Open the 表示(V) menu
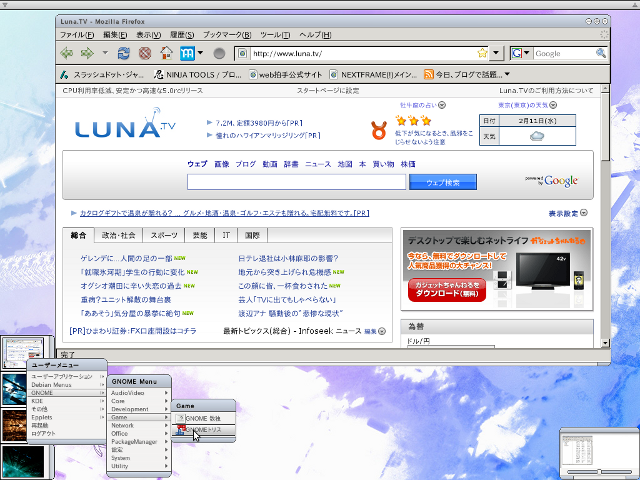Screen dimensions: 640x480 [149, 35]
